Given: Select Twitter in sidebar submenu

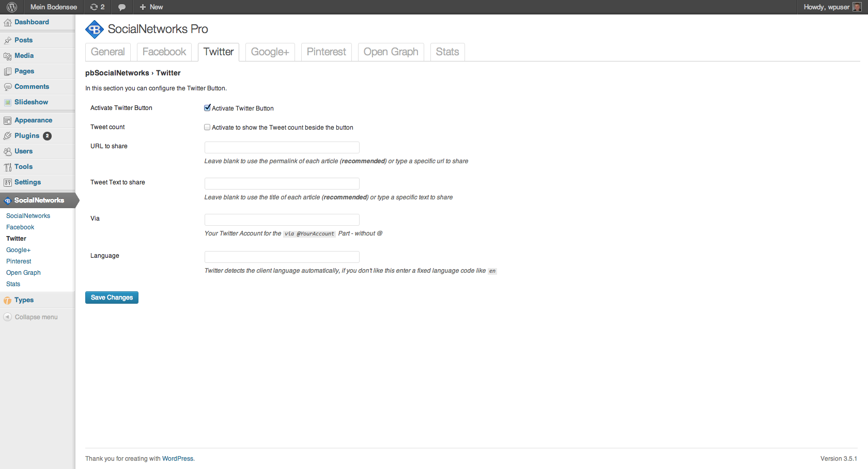Looking at the screenshot, I should point(16,239).
